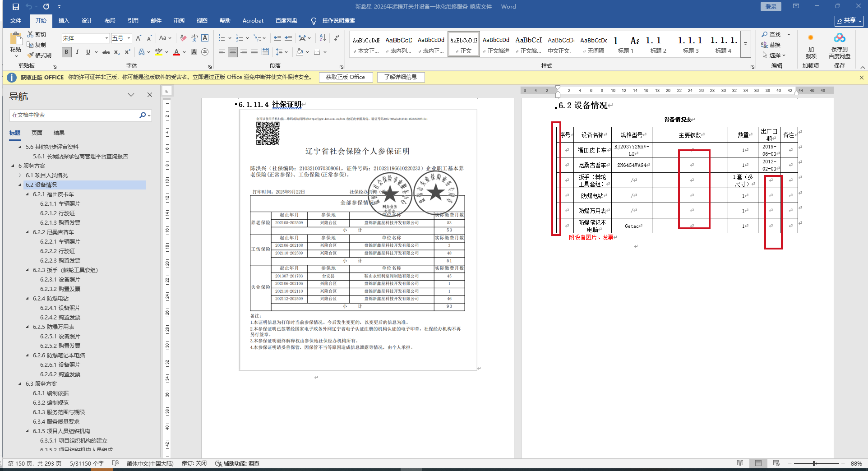The width and height of the screenshot is (868, 471).
Task: Click the zoom in plus icon
Action: pyautogui.click(x=843, y=463)
